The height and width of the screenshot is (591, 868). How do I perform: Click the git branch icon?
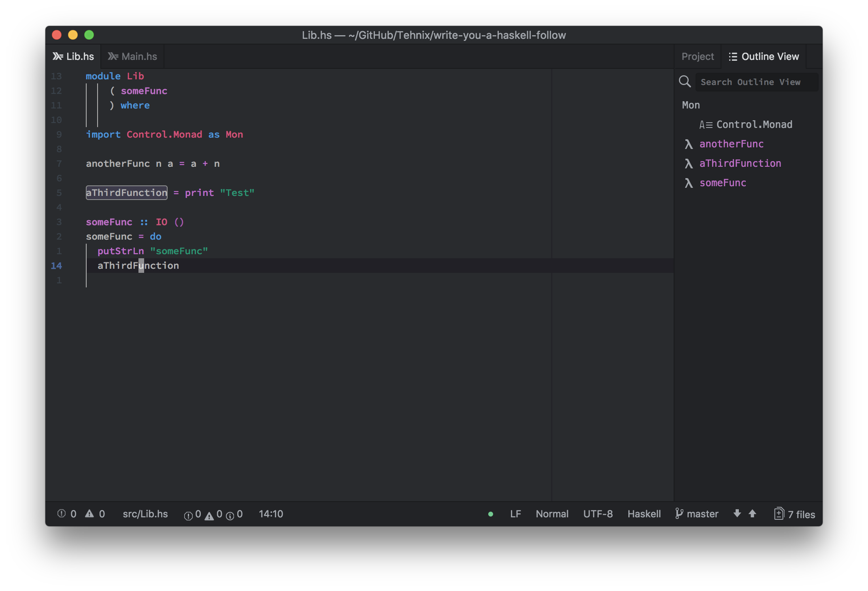point(679,514)
